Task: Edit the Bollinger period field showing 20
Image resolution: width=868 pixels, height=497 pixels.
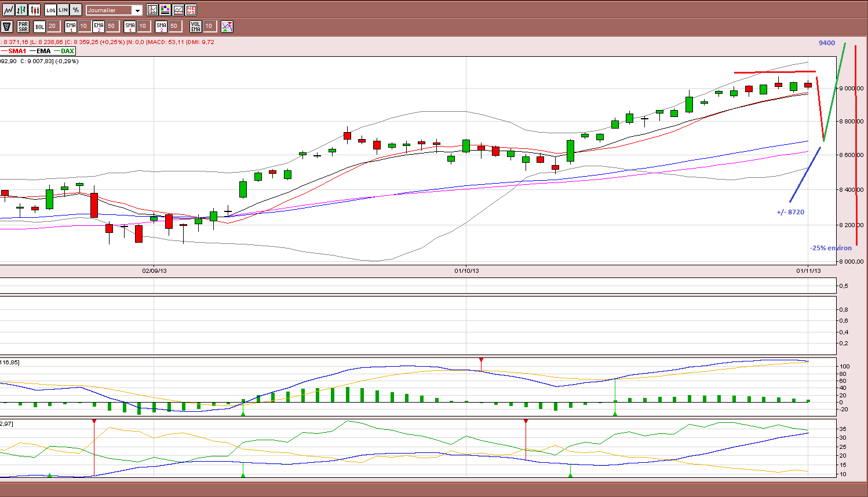Action: 53,26
